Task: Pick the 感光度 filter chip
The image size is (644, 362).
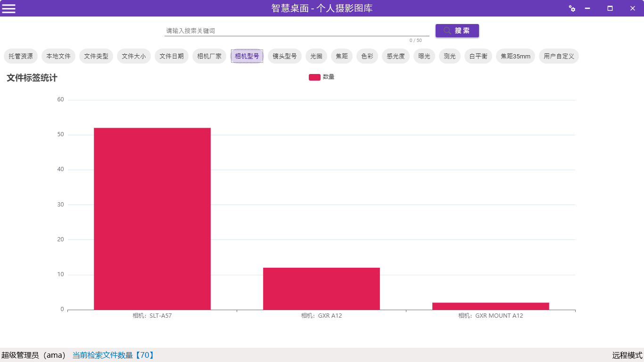Action: tap(396, 56)
